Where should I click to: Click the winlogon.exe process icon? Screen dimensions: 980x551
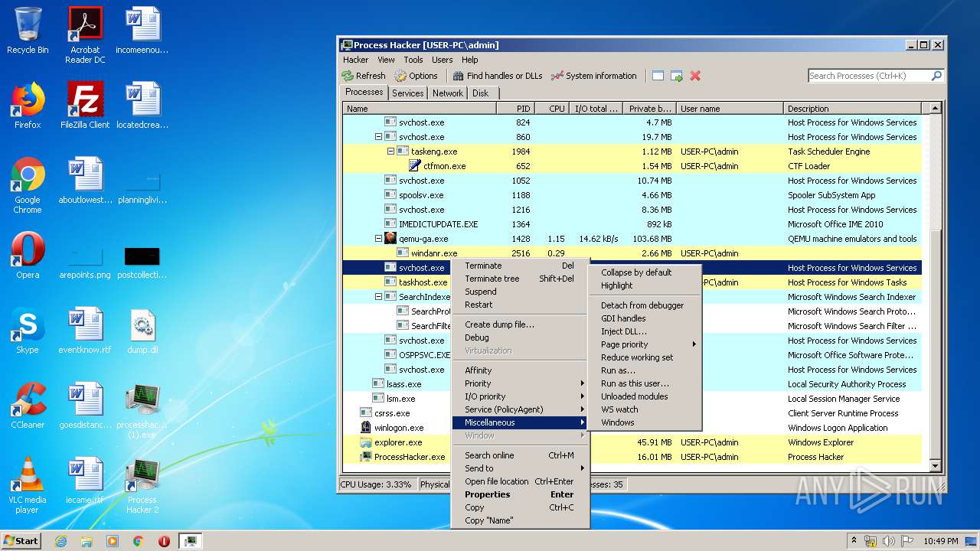pos(366,428)
